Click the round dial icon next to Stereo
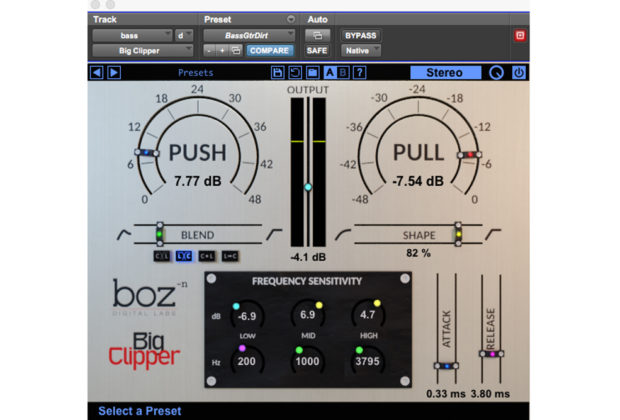620x420 pixels. pyautogui.click(x=496, y=73)
